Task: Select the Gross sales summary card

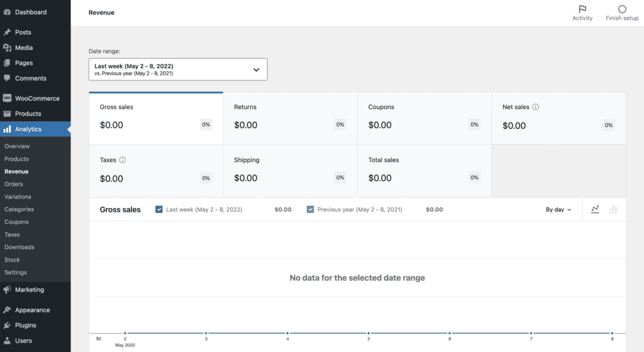Action: tap(156, 118)
